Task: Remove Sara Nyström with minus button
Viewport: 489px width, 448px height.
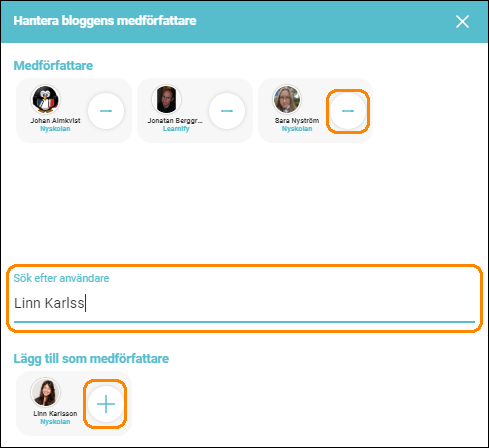Action: 348,111
